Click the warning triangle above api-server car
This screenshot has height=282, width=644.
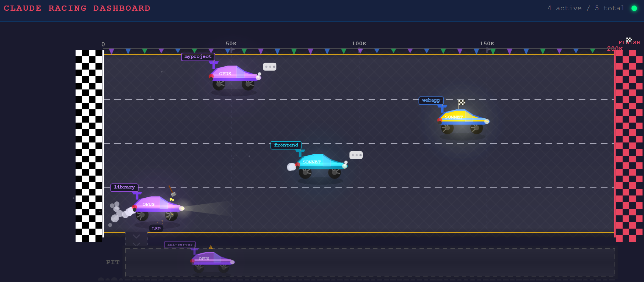point(210,247)
